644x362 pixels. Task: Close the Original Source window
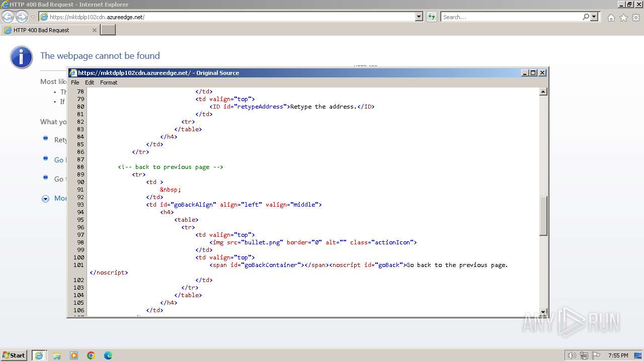click(542, 73)
